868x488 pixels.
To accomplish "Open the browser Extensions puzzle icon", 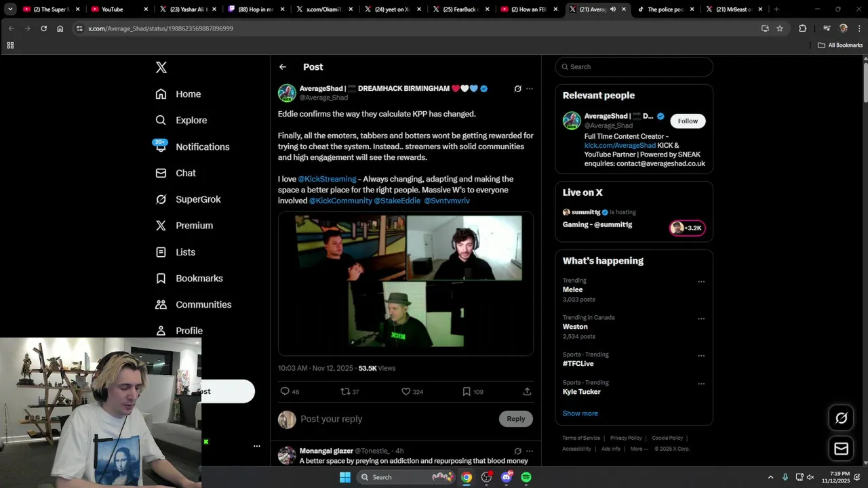I will [x=803, y=28].
